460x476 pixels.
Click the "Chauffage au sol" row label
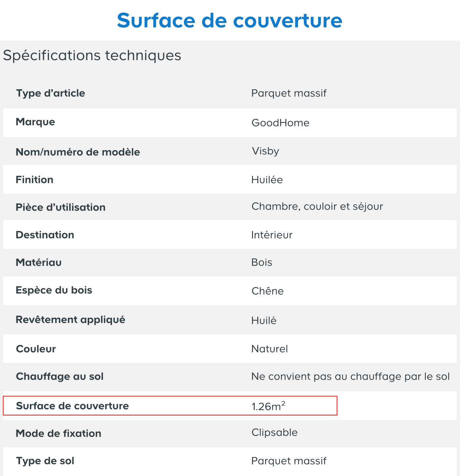click(60, 377)
